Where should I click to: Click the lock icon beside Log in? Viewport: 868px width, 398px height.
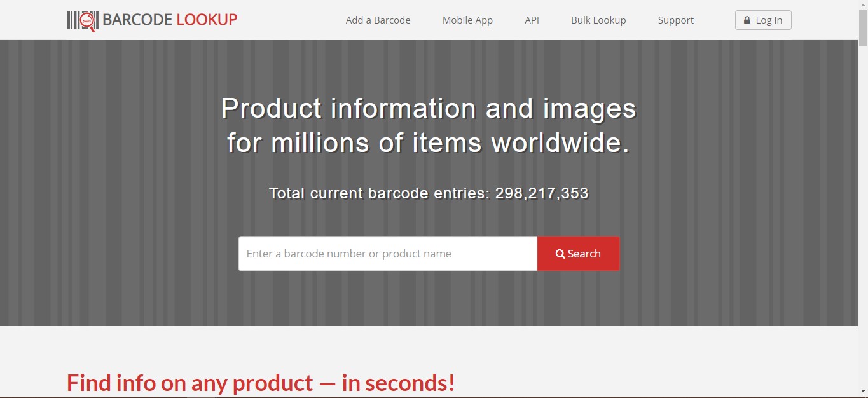click(747, 20)
